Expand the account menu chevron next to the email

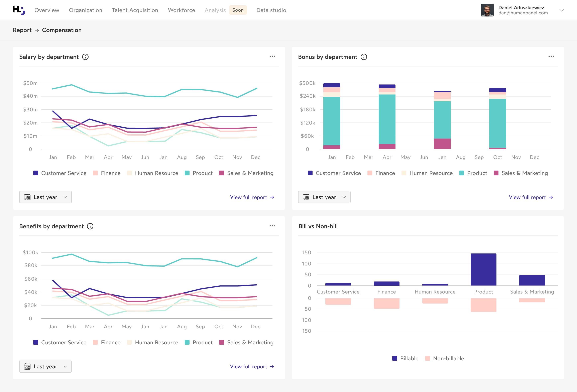(562, 10)
